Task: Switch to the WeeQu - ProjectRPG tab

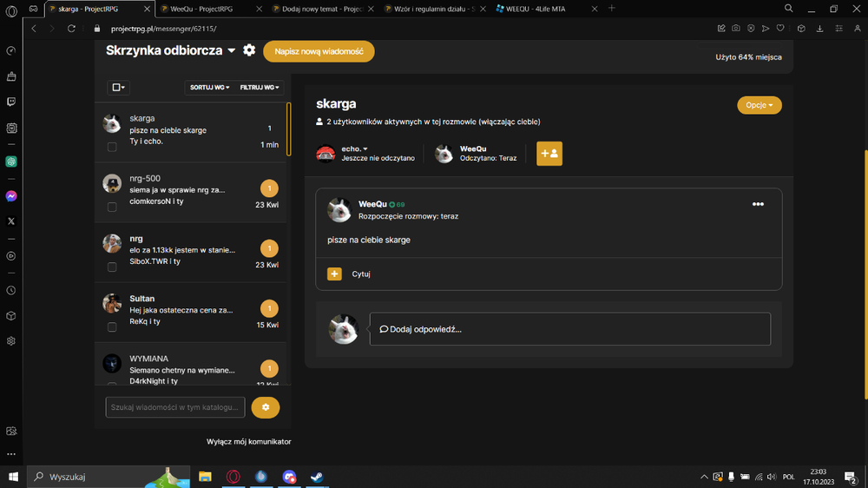Action: tap(211, 9)
